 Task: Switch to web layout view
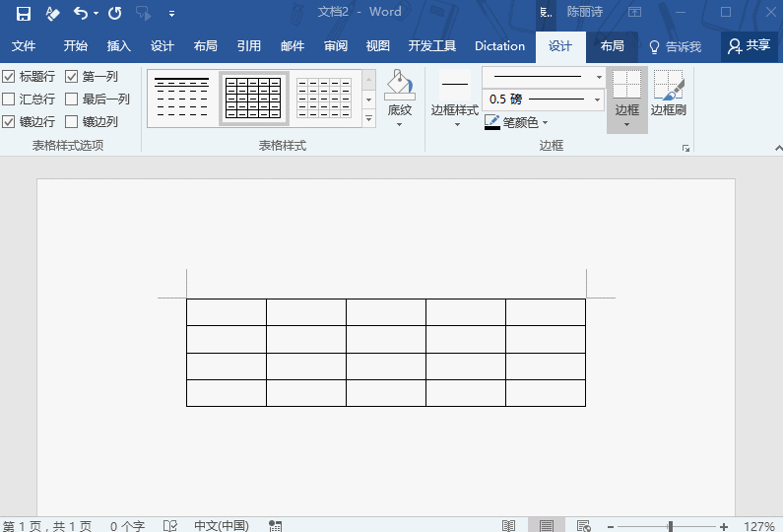pos(583,525)
